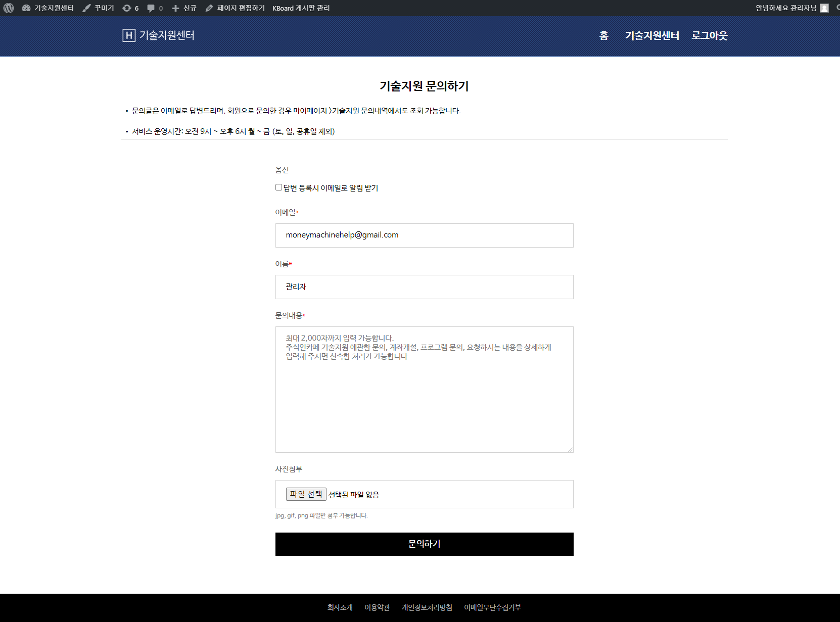Screen dimensions: 840x622
Task: Click the plus 신규 new content icon
Action: coord(175,8)
